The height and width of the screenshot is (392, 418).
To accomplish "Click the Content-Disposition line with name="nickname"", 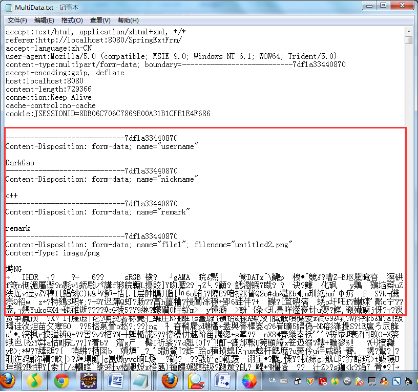I will [x=102, y=179].
